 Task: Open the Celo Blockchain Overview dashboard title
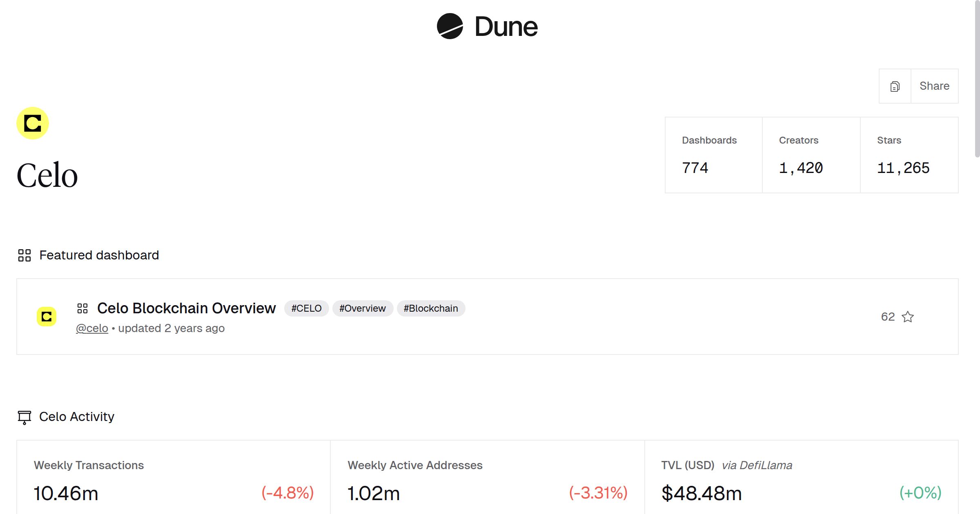186,308
